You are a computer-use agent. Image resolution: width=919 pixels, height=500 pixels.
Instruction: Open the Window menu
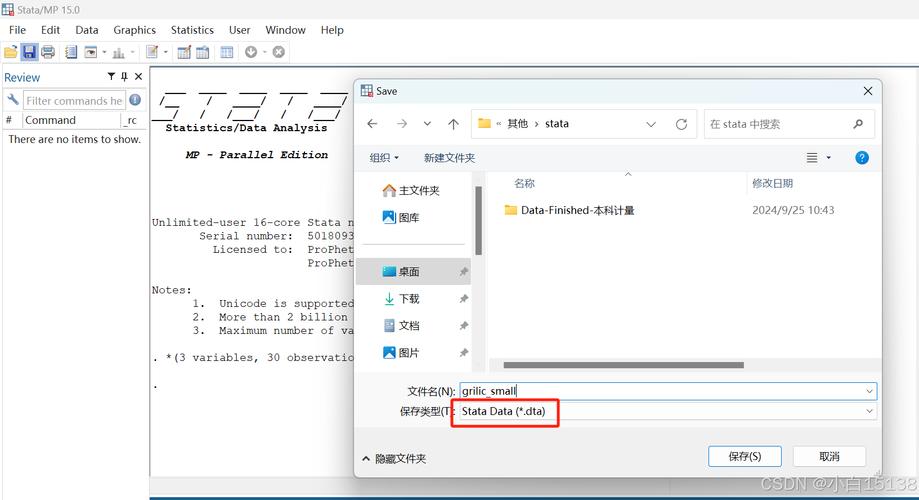pos(285,30)
